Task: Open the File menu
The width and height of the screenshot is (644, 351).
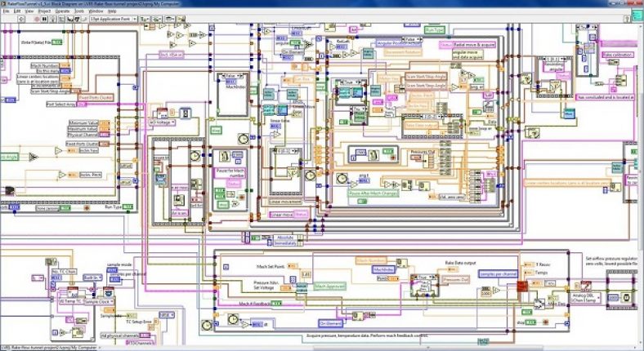Action: pos(7,11)
